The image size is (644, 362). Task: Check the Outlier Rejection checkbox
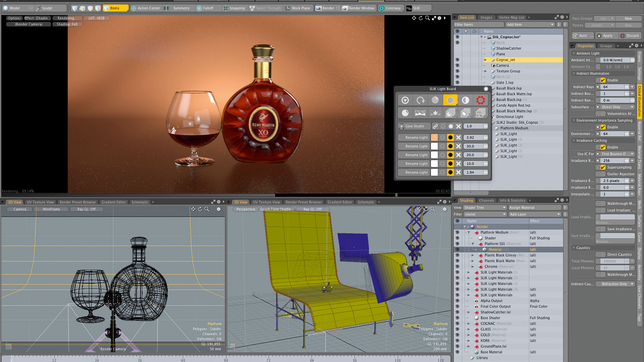click(x=603, y=174)
